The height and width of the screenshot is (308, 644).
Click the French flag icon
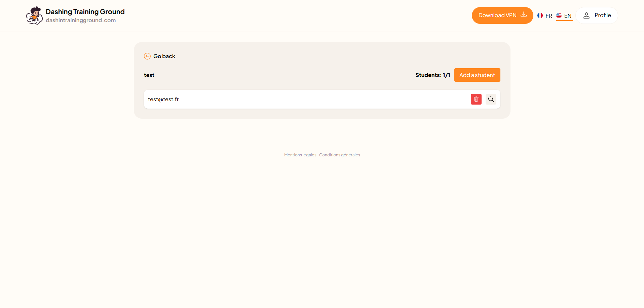click(540, 15)
